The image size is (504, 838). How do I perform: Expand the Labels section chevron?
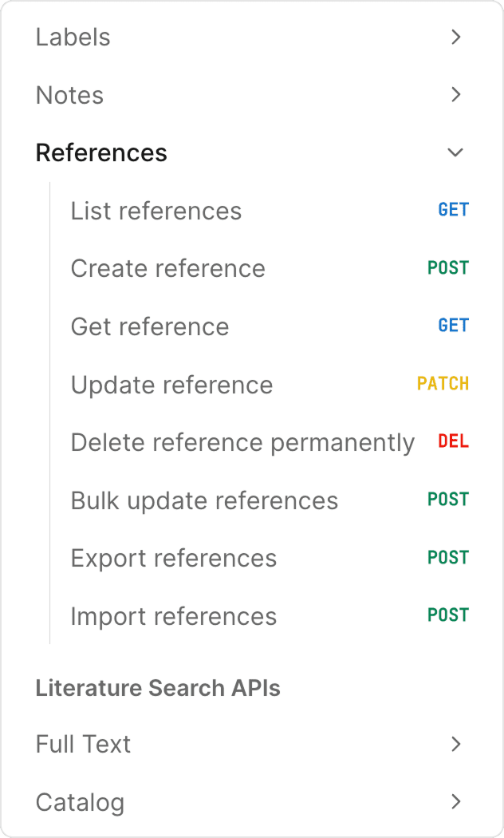(x=455, y=37)
